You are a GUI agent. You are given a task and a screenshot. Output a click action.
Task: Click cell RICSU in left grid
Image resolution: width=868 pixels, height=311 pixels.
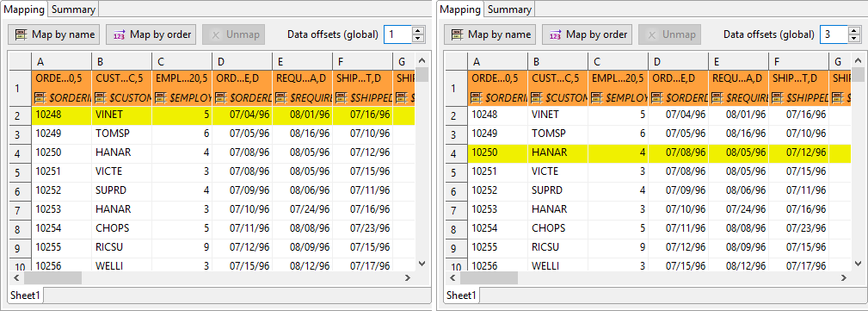click(122, 247)
